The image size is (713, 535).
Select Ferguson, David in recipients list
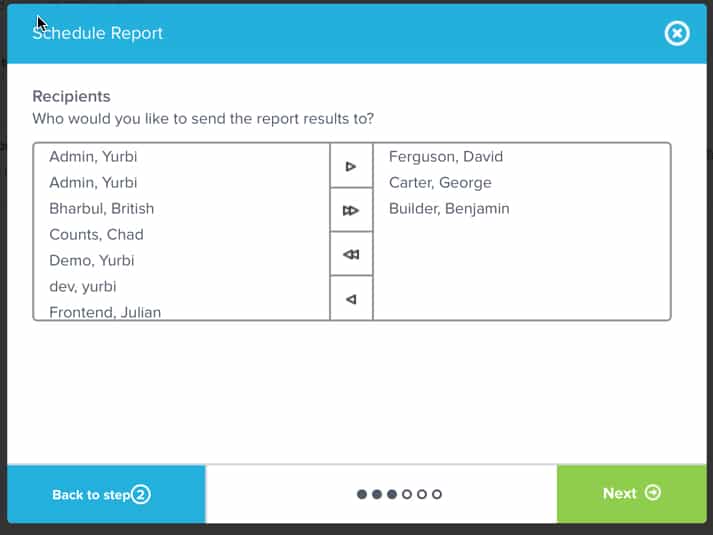coord(445,157)
